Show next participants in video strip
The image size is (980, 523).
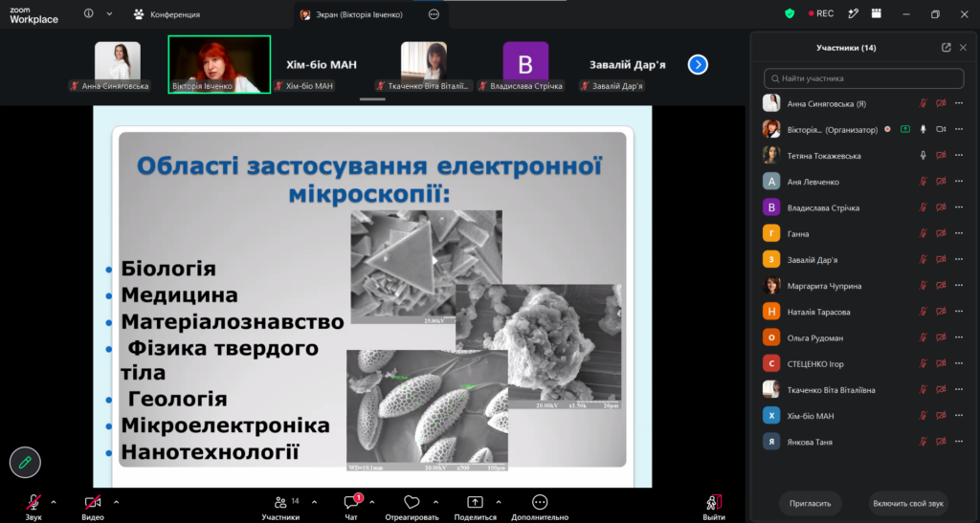tap(698, 64)
